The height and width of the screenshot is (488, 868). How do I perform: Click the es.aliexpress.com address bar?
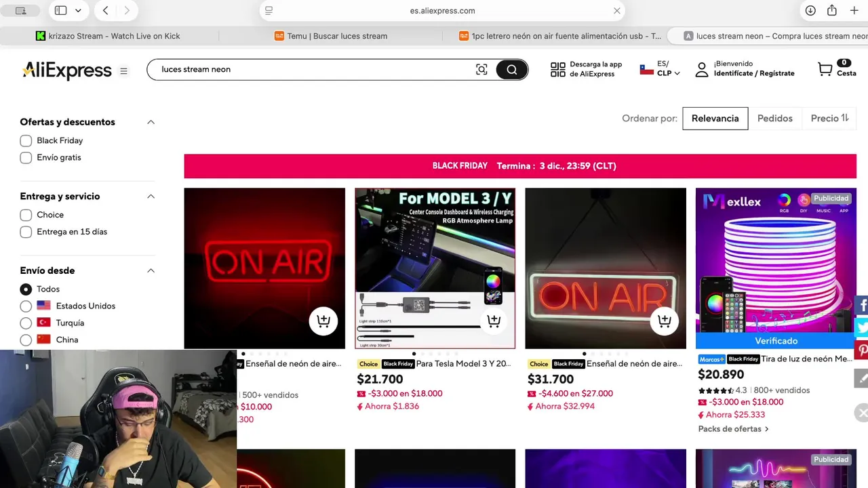[x=442, y=11]
